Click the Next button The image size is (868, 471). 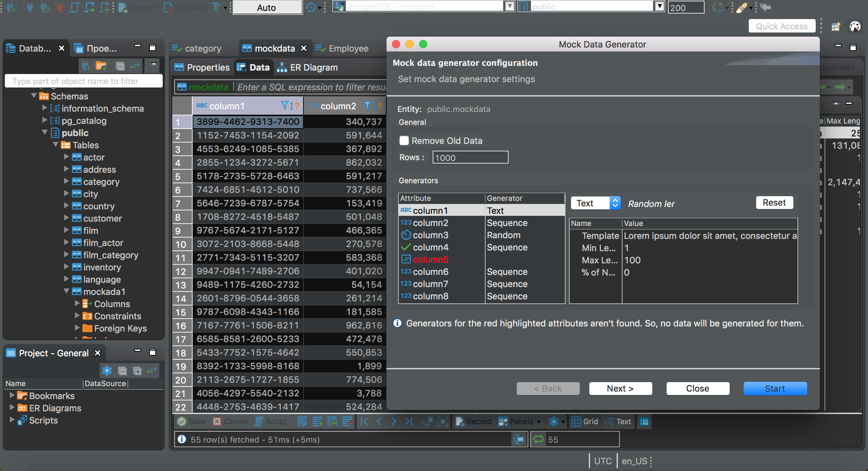click(620, 388)
